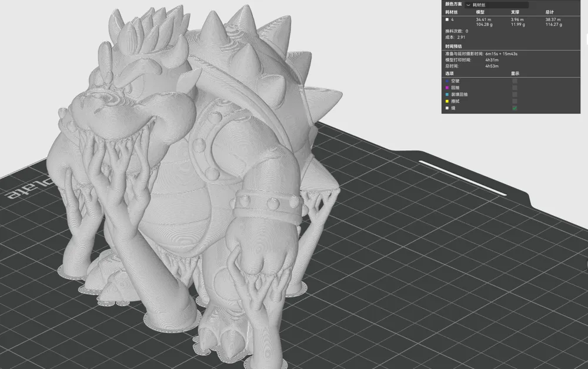
Task: Click the 总时间 4h53m row
Action: pos(472,66)
